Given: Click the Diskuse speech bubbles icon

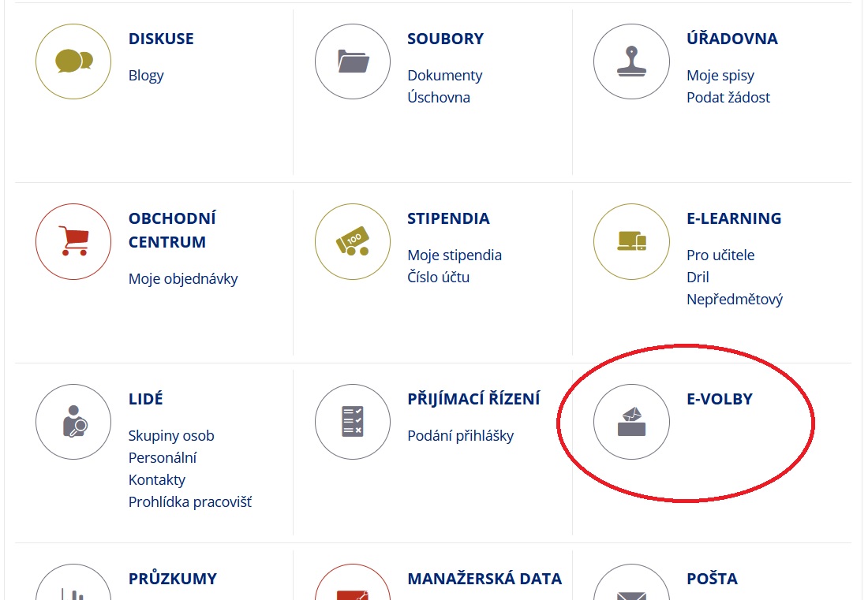Looking at the screenshot, I should (x=73, y=61).
